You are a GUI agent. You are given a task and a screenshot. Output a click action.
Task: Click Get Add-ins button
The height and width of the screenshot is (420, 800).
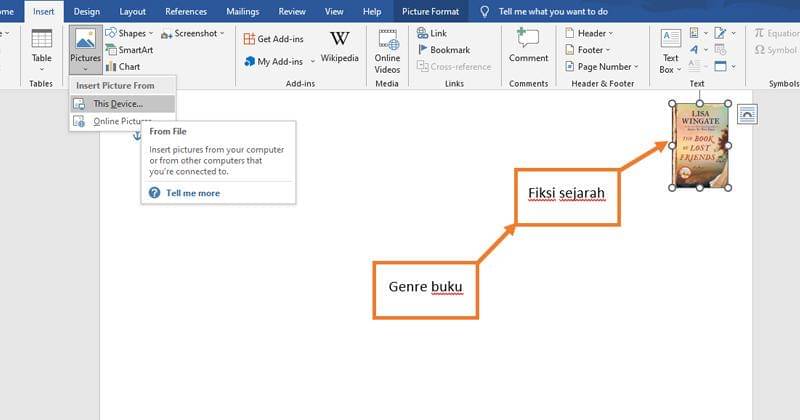(x=274, y=39)
